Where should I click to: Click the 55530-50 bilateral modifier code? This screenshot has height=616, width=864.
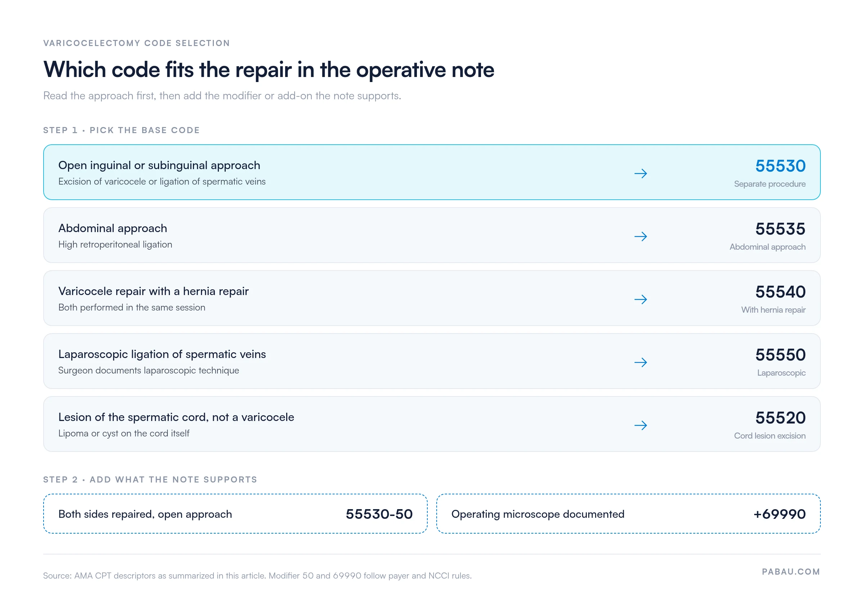pyautogui.click(x=379, y=514)
